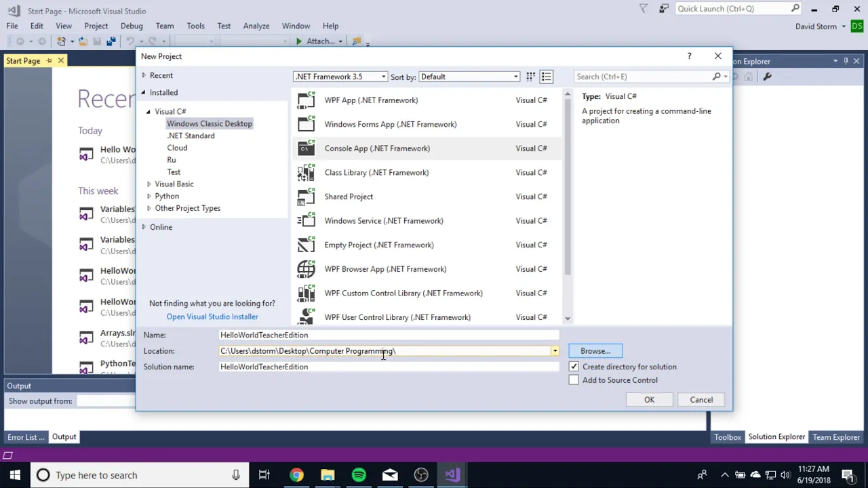
Task: Click the Cancel button
Action: 701,400
